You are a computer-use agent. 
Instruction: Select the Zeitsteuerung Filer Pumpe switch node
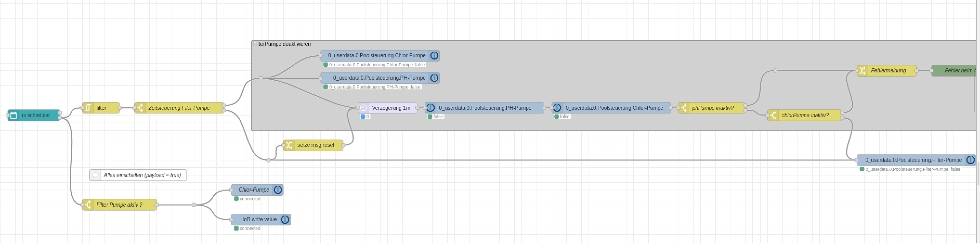[x=179, y=108]
